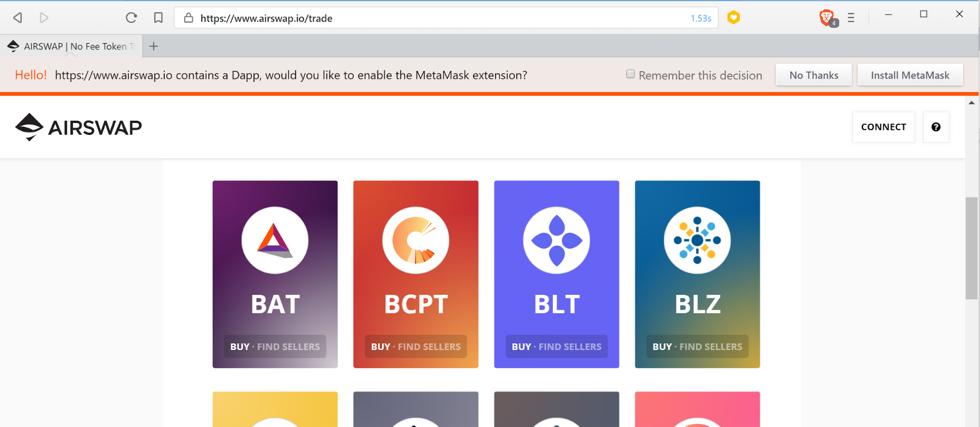
Task: Click the CONNECT button
Action: (883, 127)
